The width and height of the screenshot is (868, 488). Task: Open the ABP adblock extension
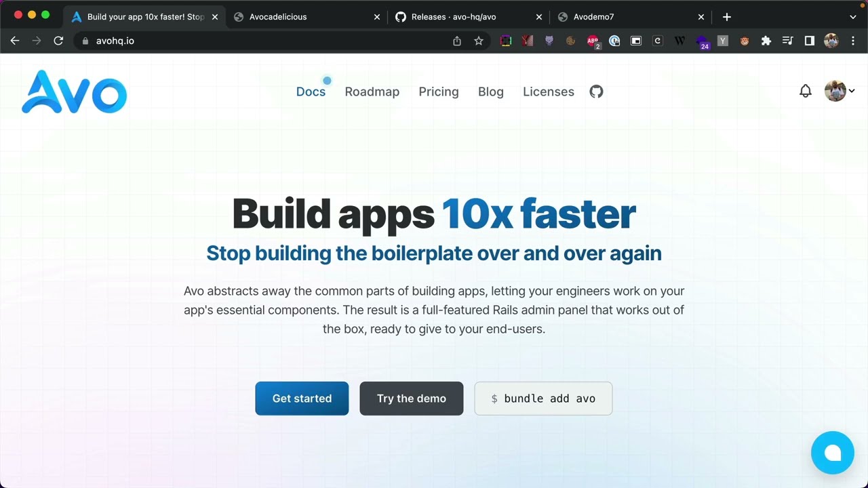click(x=593, y=41)
